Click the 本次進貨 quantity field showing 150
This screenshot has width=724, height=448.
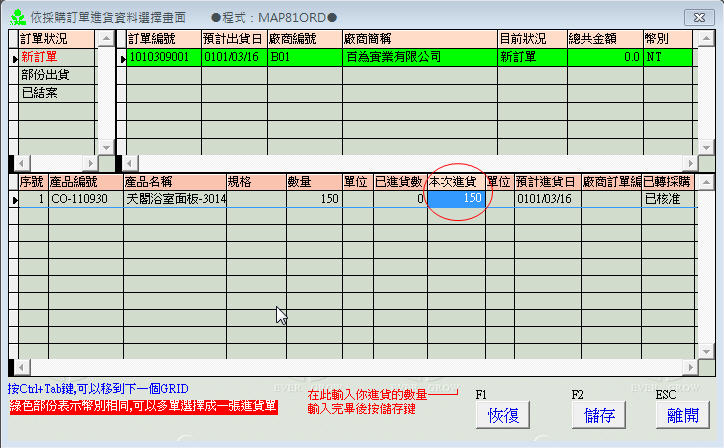click(x=455, y=200)
